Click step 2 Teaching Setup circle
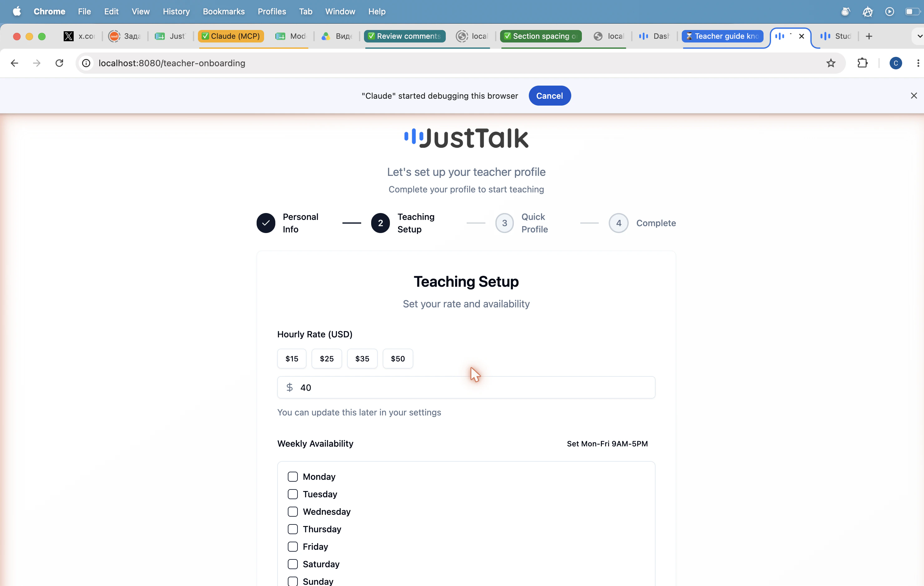 tap(380, 223)
